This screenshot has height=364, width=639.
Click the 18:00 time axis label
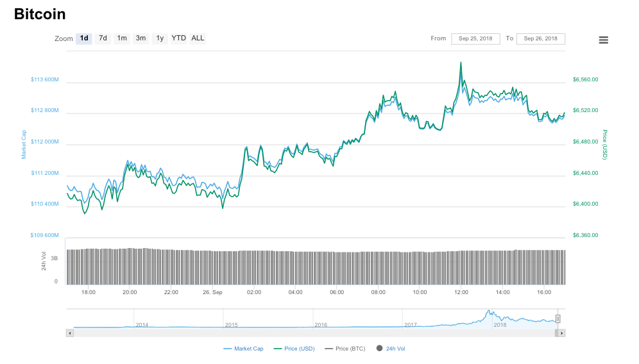pyautogui.click(x=89, y=292)
